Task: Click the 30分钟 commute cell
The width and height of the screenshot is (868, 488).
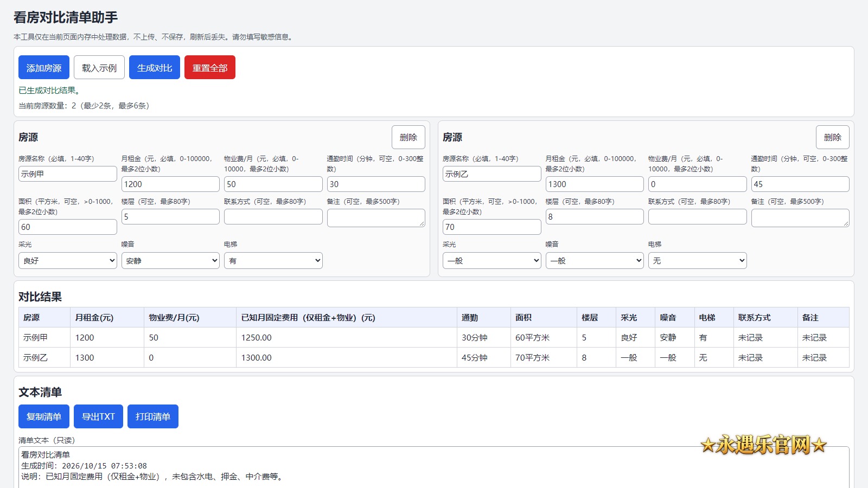Action: pyautogui.click(x=484, y=337)
